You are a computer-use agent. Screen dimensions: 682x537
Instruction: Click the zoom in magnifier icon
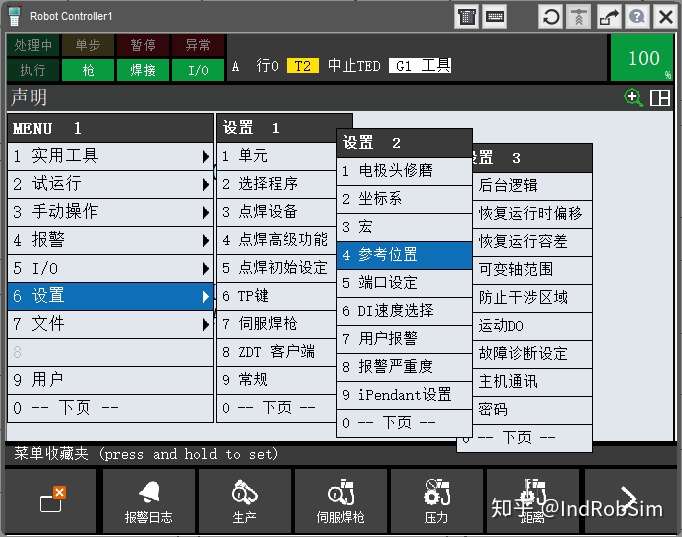(633, 97)
